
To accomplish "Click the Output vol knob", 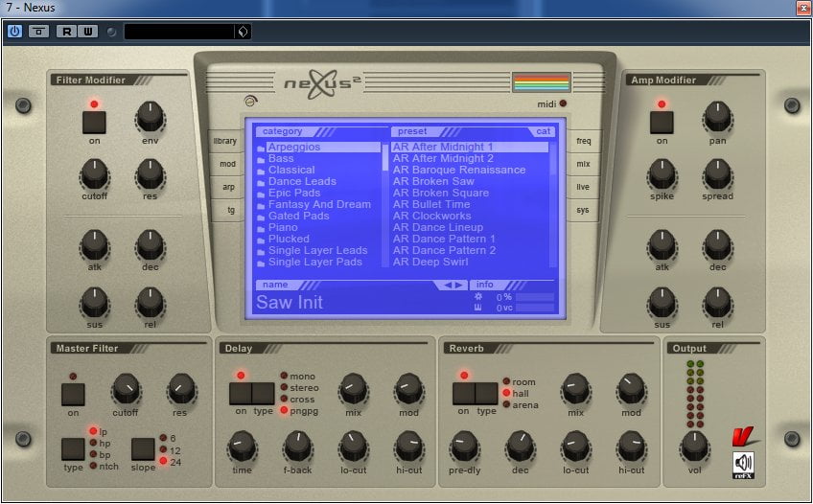I will pos(694,447).
